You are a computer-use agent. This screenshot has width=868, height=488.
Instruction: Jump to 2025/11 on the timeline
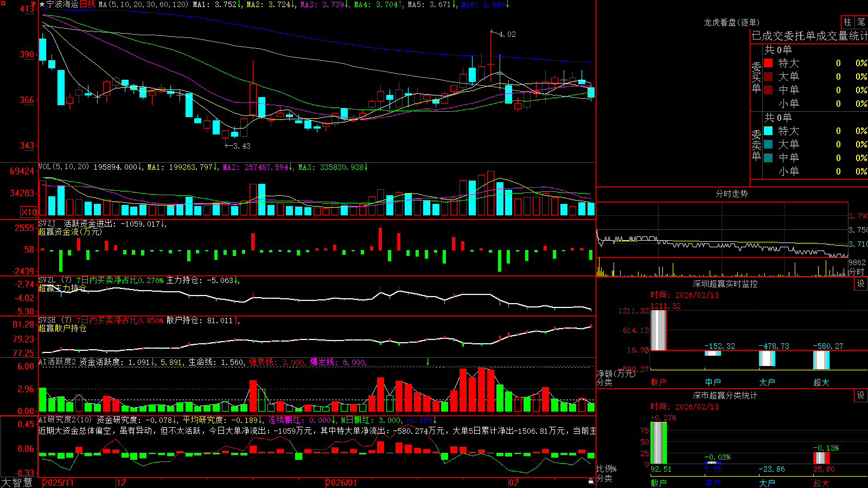click(x=58, y=483)
